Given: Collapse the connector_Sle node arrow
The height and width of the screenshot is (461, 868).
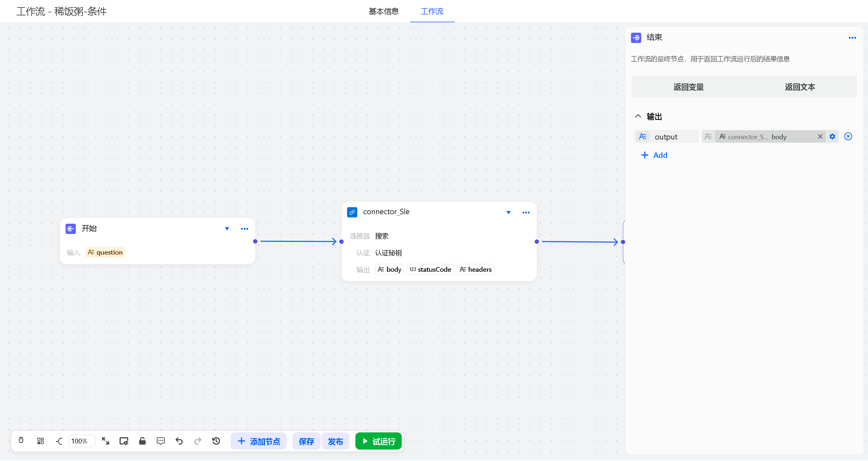Looking at the screenshot, I should [508, 212].
